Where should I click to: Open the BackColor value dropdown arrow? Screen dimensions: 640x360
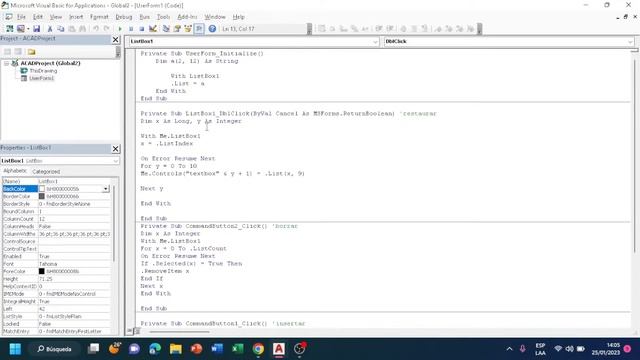coord(106,189)
